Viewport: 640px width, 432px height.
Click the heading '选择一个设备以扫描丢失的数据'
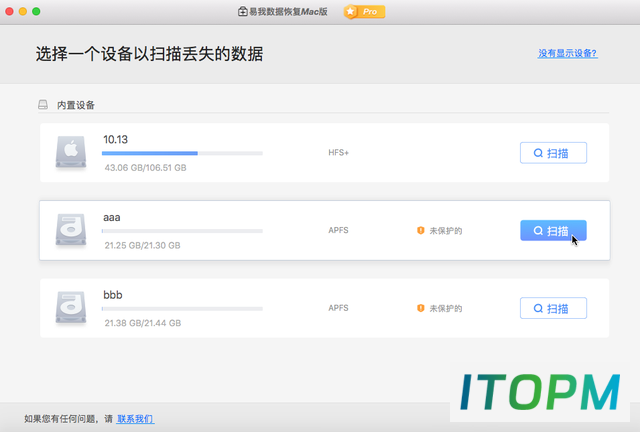pyautogui.click(x=149, y=54)
